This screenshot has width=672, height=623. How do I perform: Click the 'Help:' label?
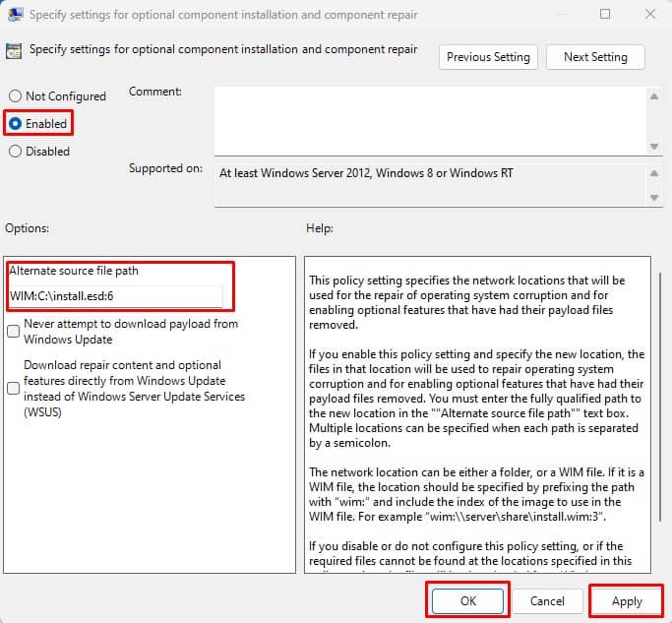pos(320,228)
